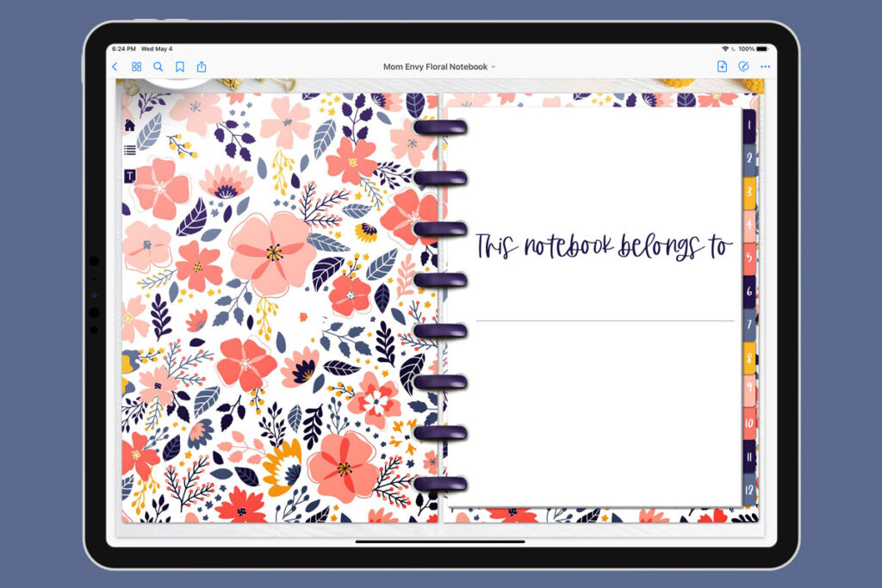Jump to section tab 1
Screen dimensions: 882x588
[x=748, y=126]
